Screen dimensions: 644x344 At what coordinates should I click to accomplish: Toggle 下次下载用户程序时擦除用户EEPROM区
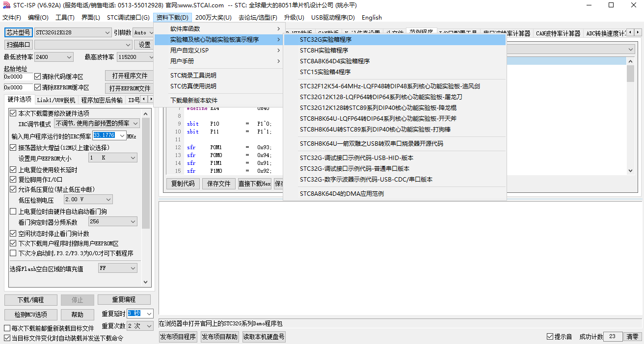pyautogui.click(x=13, y=243)
